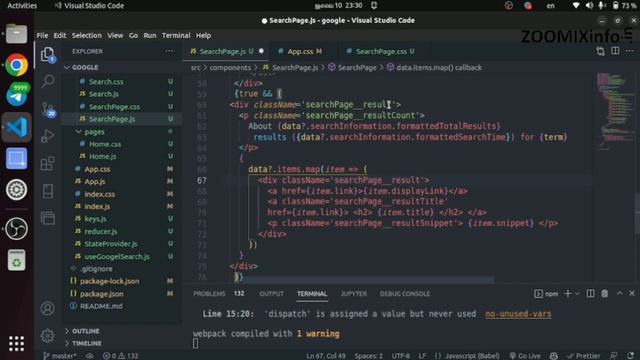
Task: Open the Help menu
Action: pos(203,36)
